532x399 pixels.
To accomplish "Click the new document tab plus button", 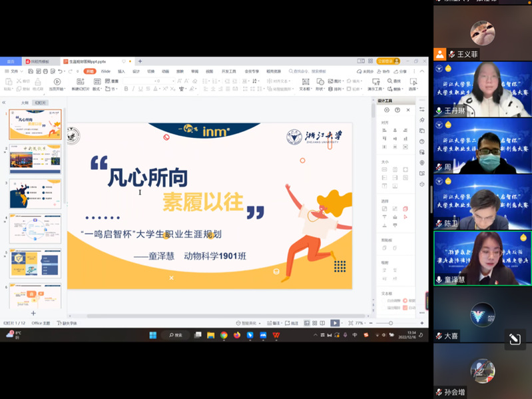I will [x=140, y=61].
